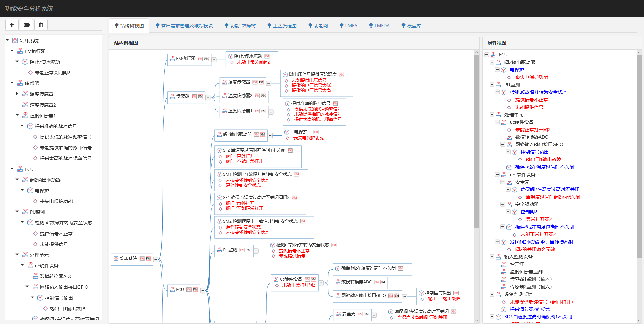Click the 电保护 function node icon in the diagram
The height and width of the screenshot is (324, 644).
[x=287, y=131]
